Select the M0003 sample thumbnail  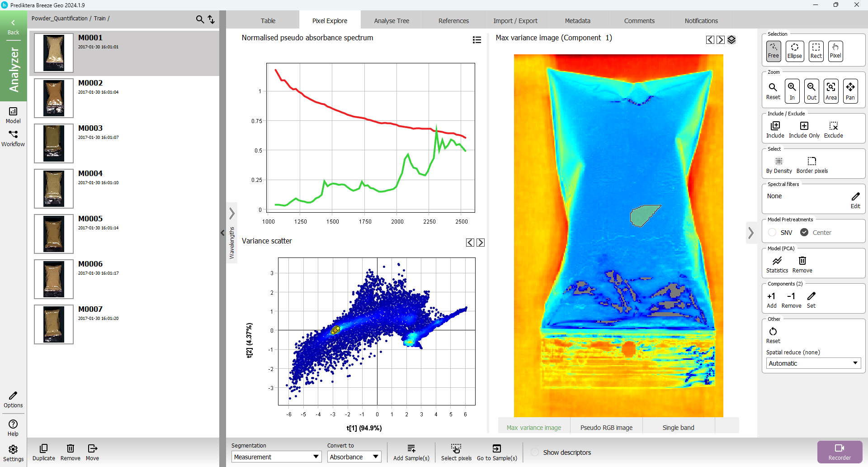tap(54, 143)
